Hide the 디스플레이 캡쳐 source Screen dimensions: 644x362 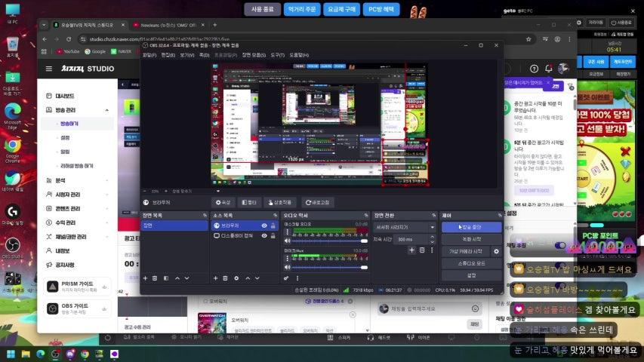264,236
